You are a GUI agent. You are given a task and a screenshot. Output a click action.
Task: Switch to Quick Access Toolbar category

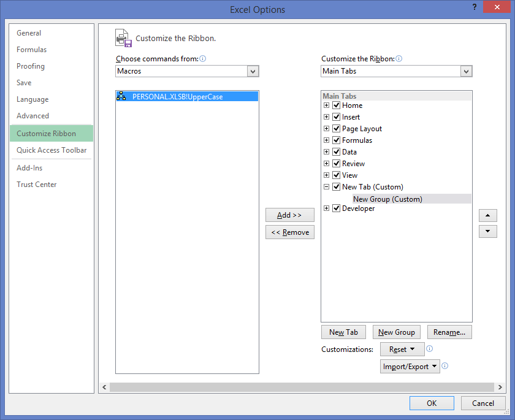pos(51,150)
